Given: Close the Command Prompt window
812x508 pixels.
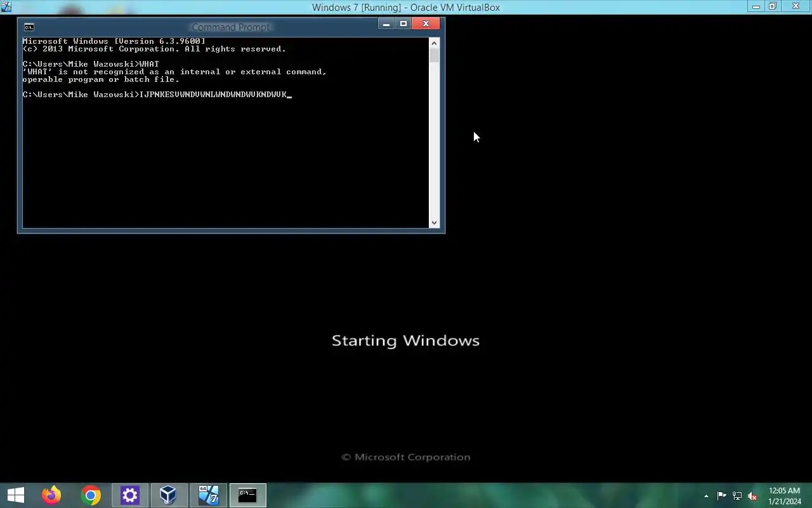Looking at the screenshot, I should click(426, 24).
